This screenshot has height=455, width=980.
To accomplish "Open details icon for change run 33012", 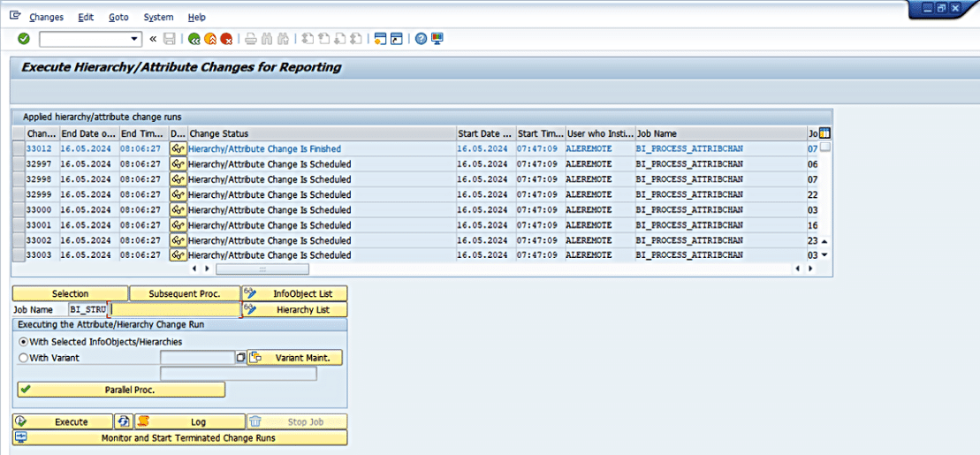I will coord(179,148).
